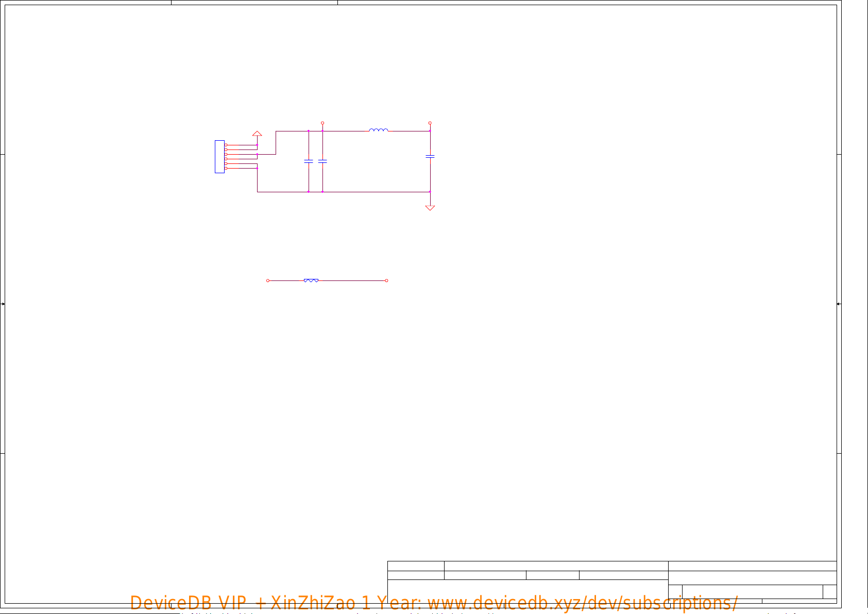Click the left border arrow marker
The width and height of the screenshot is (868, 614).
3,304
